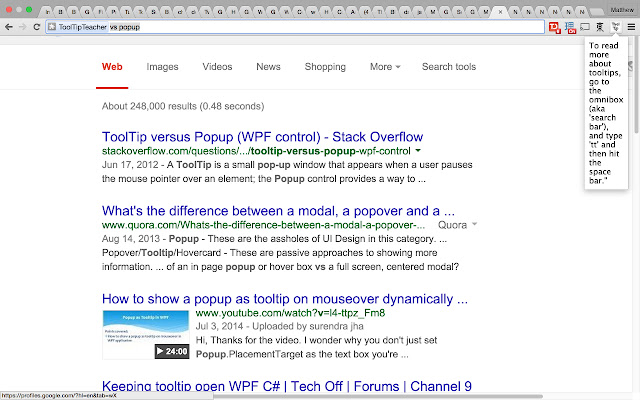The height and width of the screenshot is (400, 640).
Task: Switch to the Videos search tab
Action: (217, 67)
